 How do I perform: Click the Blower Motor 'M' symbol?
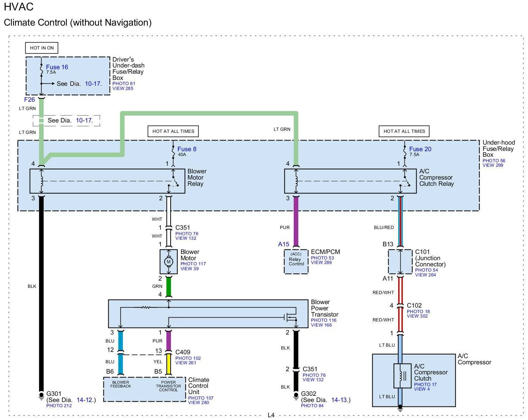click(x=169, y=262)
